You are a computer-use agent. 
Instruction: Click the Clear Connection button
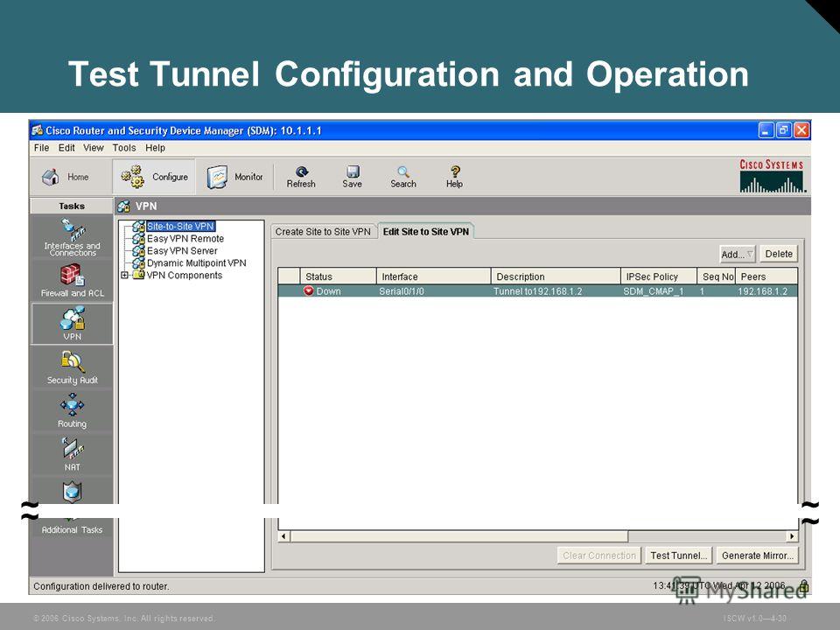coord(598,556)
